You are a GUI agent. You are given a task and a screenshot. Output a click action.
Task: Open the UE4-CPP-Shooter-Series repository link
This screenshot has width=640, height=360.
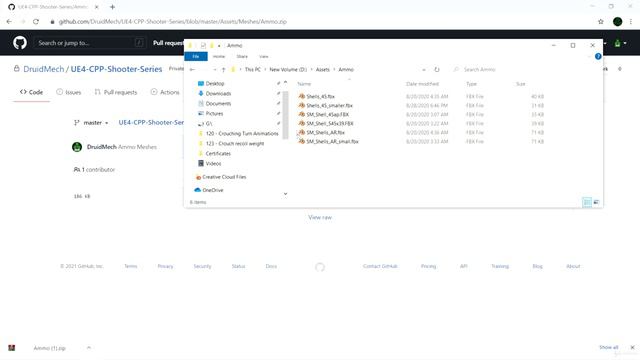click(116, 69)
